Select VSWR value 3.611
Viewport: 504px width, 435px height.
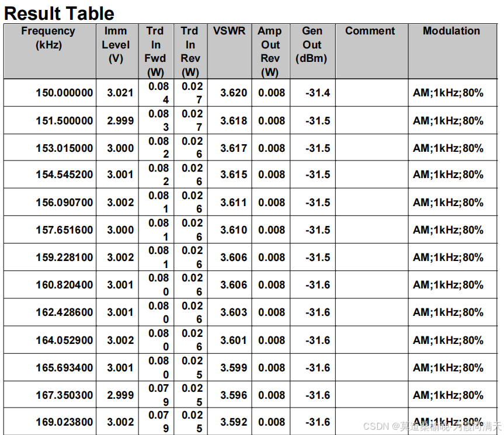click(234, 203)
